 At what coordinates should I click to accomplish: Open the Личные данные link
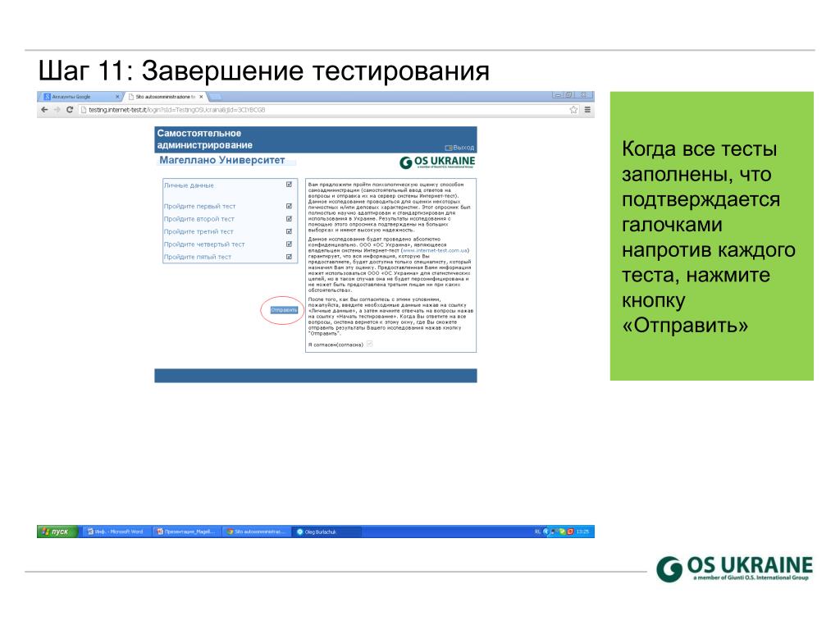click(x=189, y=185)
